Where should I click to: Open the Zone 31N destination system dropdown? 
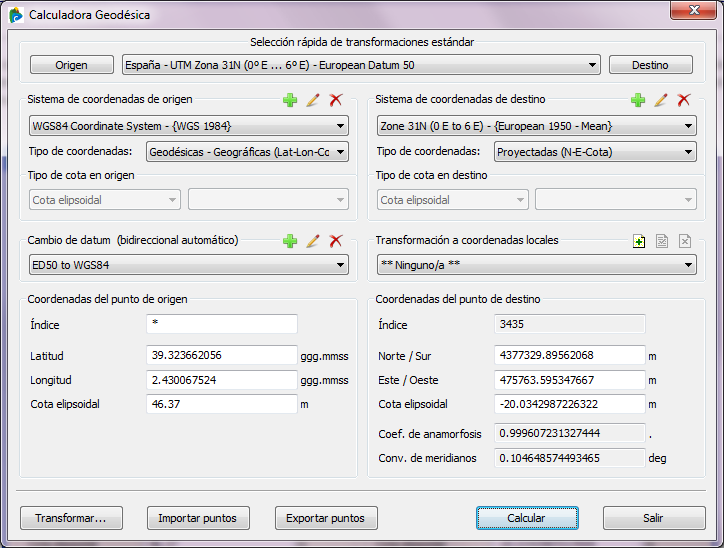pos(536,126)
